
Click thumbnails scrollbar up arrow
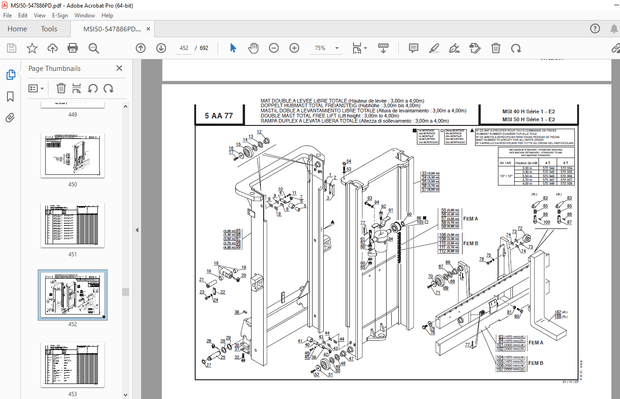click(125, 107)
